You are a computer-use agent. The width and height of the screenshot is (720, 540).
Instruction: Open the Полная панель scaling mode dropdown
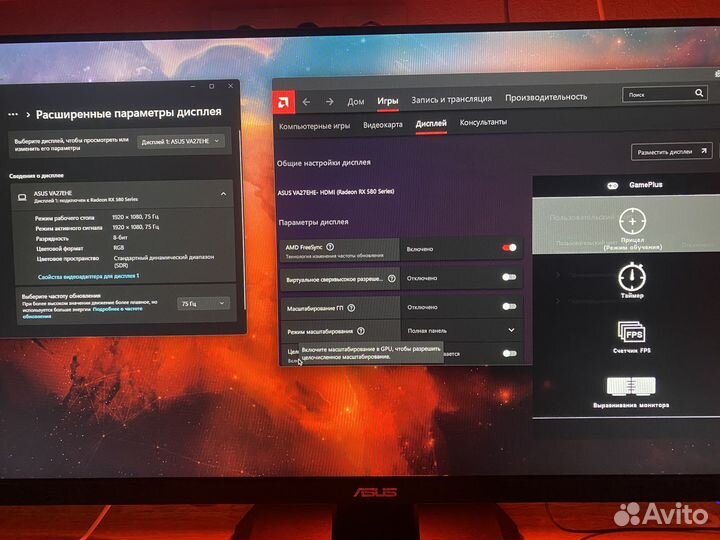(461, 330)
